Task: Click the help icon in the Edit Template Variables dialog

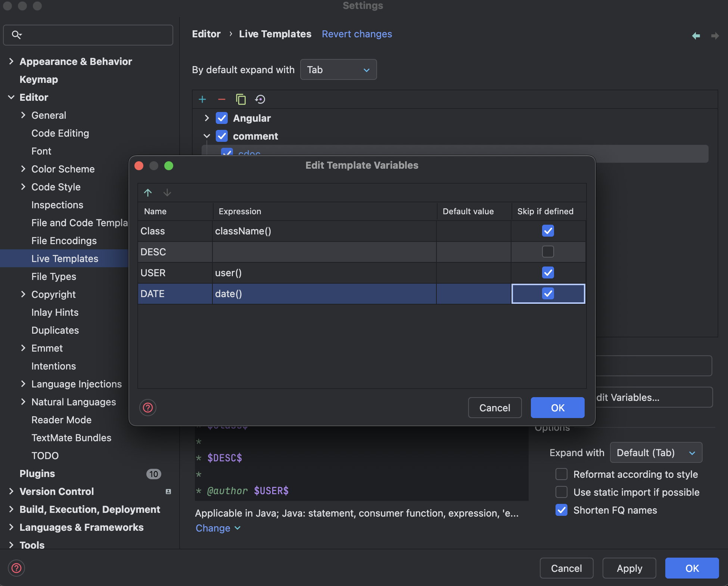Action: (x=148, y=408)
